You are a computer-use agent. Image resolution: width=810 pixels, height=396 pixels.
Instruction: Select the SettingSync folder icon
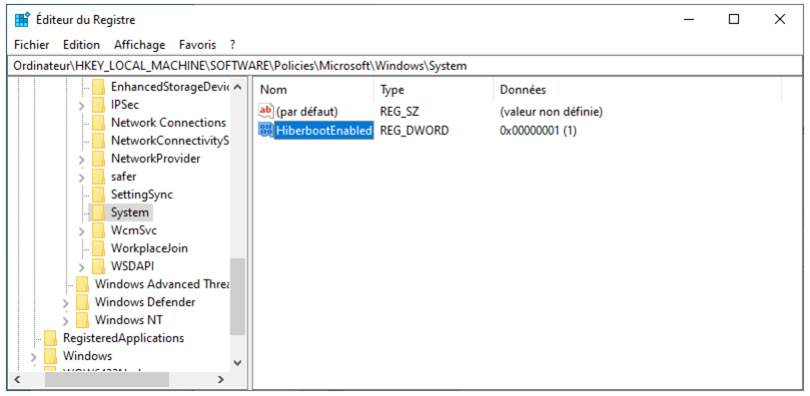(99, 195)
